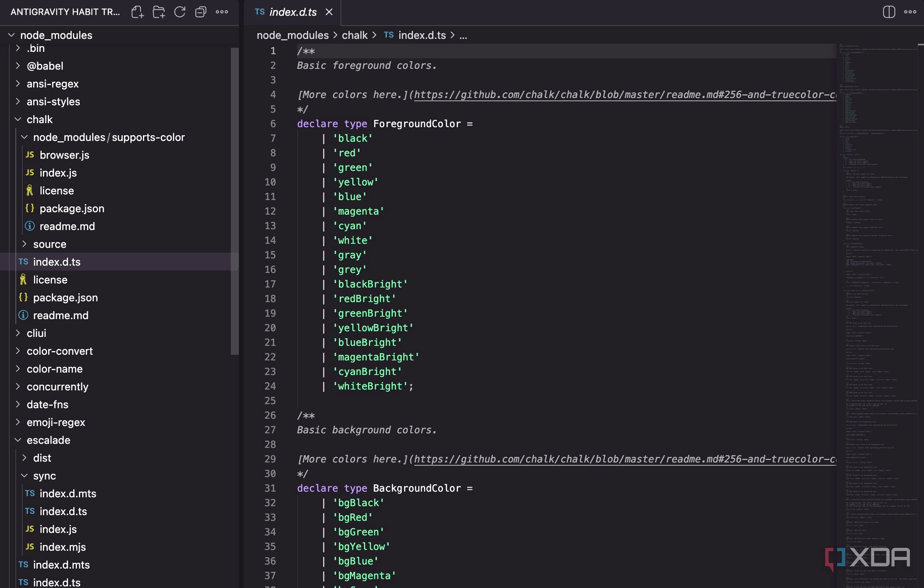The height and width of the screenshot is (588, 924).
Task: Click the explorer sidebar vertical scrollbar
Action: click(x=234, y=201)
